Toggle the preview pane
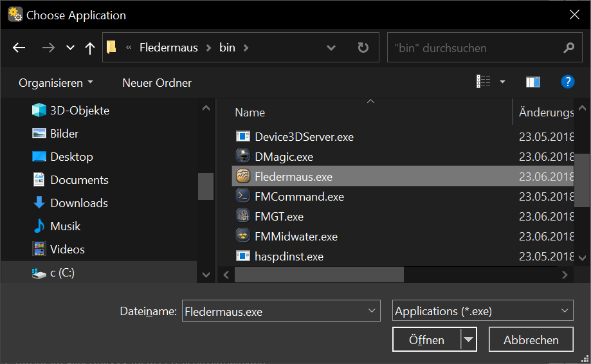This screenshot has height=364, width=591. tap(533, 82)
